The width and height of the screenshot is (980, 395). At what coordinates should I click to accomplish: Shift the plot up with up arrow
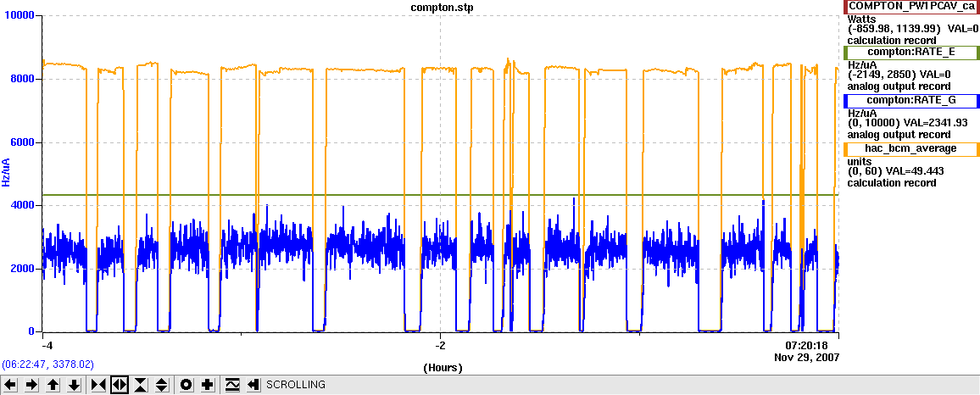pos(53,385)
